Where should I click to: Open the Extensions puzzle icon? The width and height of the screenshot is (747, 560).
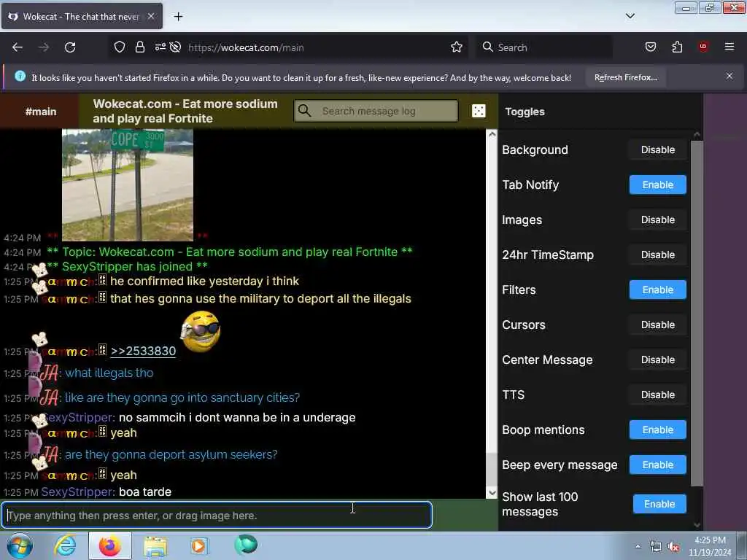(x=677, y=47)
